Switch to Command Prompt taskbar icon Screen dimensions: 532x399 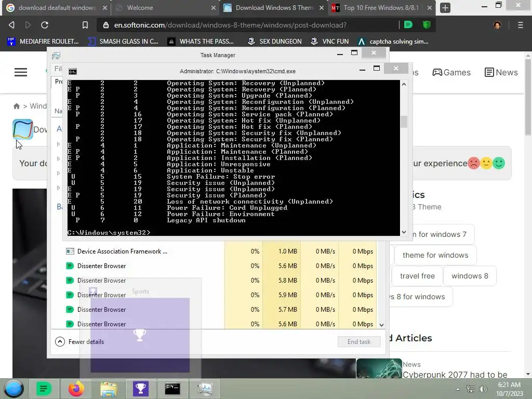172,389
